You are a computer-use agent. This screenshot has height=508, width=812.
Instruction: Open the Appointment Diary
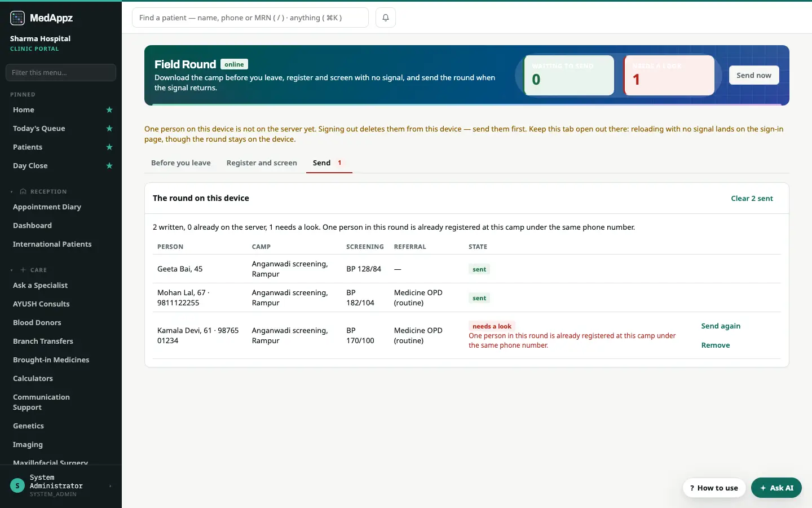[47, 207]
